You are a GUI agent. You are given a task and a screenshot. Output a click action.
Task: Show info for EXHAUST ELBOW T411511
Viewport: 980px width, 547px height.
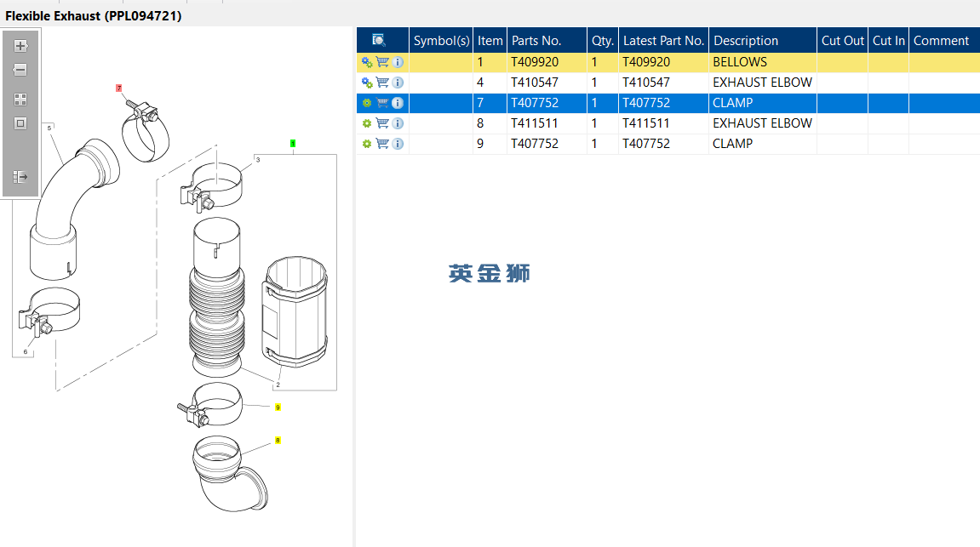tap(398, 123)
